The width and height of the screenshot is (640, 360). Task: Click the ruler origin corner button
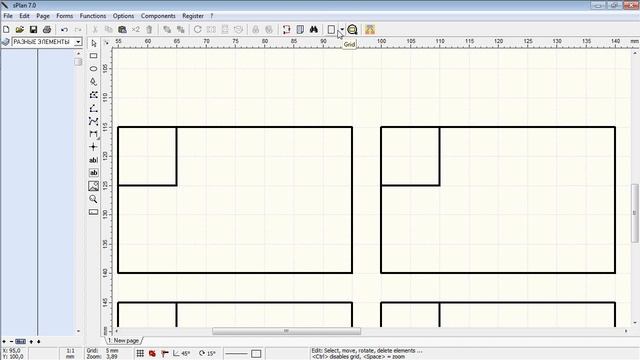[x=107, y=42]
